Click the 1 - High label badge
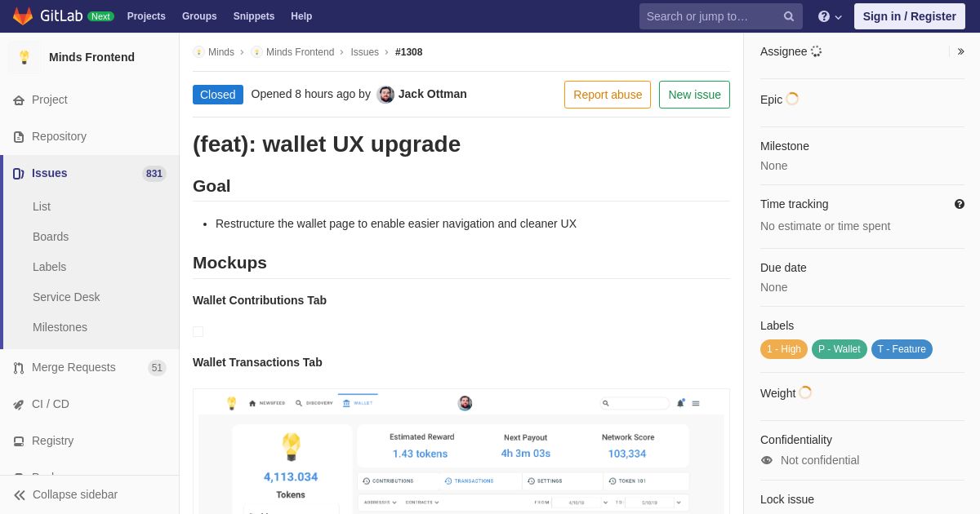The width and height of the screenshot is (980, 514). point(784,349)
